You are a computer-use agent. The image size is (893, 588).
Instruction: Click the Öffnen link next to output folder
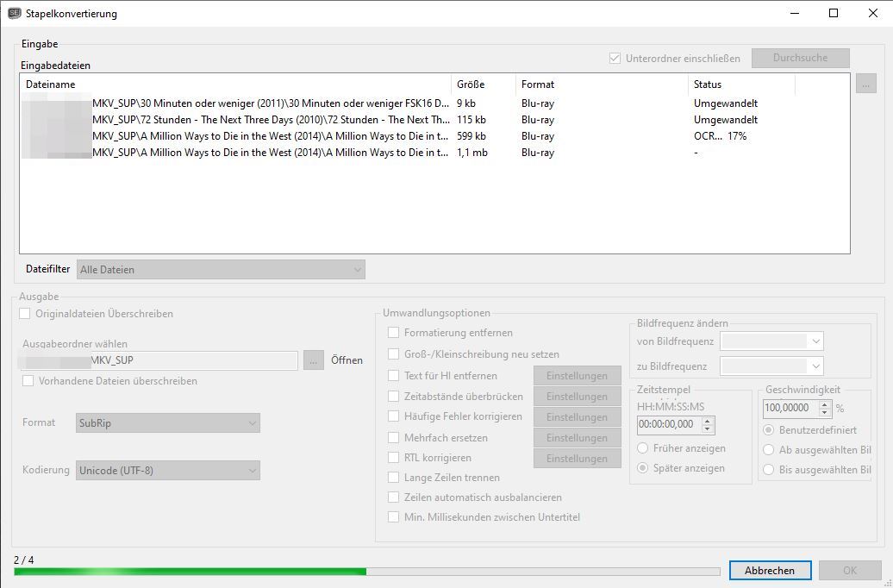[347, 360]
